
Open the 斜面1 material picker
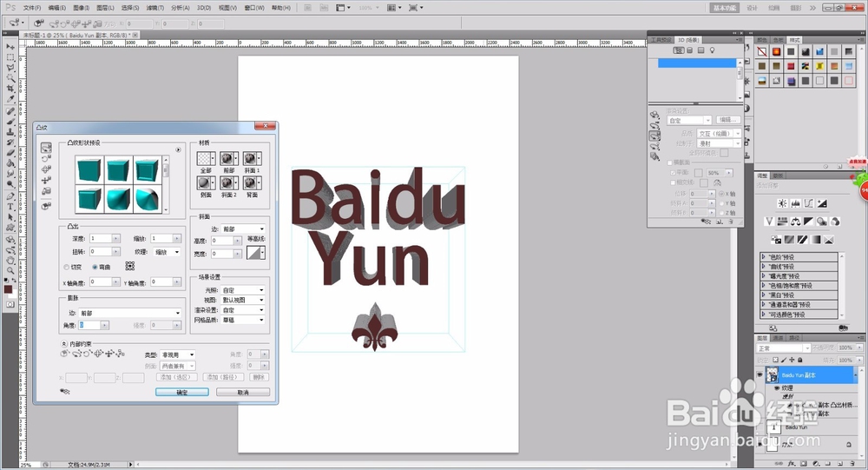click(252, 158)
